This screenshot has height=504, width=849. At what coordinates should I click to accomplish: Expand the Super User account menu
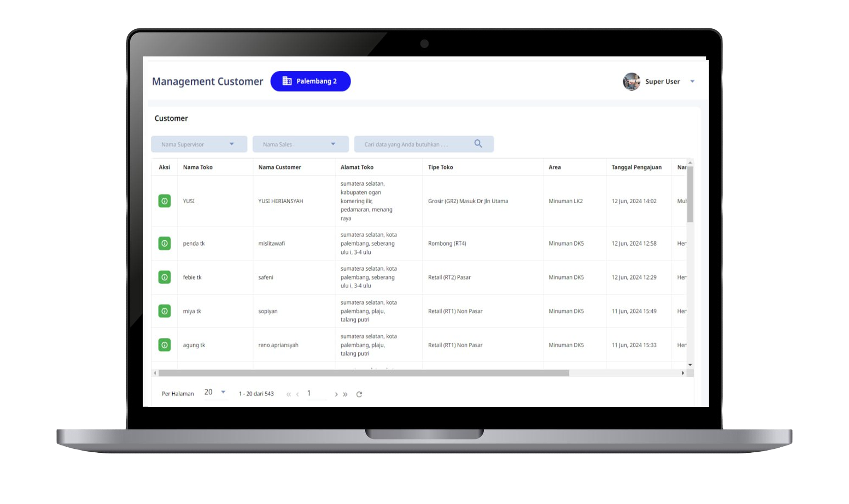tap(692, 81)
